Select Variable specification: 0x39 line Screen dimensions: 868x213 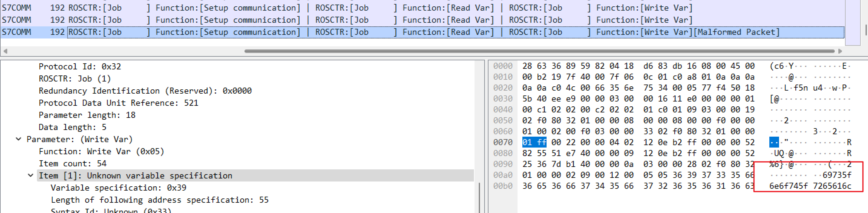tap(118, 188)
